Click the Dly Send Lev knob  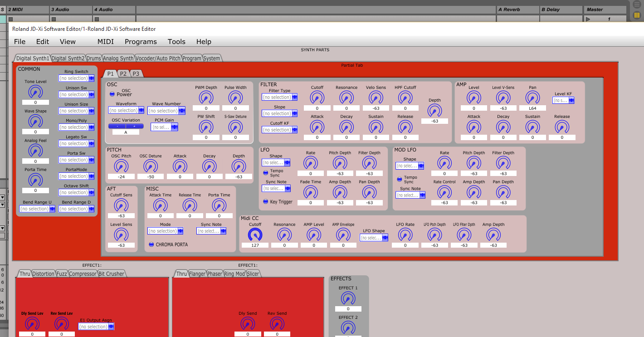coord(32,324)
